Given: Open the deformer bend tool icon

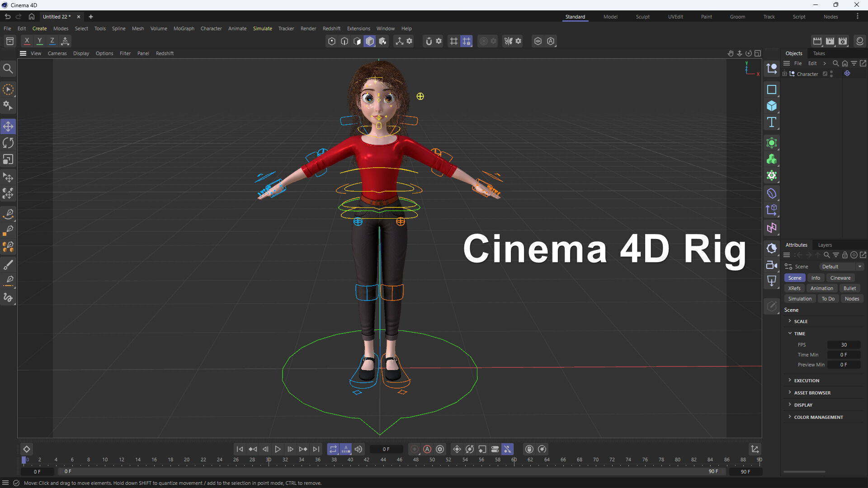Looking at the screenshot, I should pyautogui.click(x=772, y=193).
